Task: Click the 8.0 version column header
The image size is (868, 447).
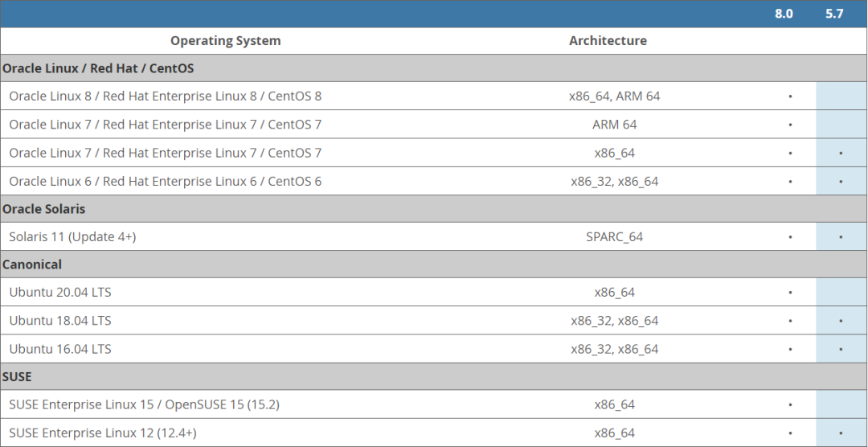Action: coord(784,14)
